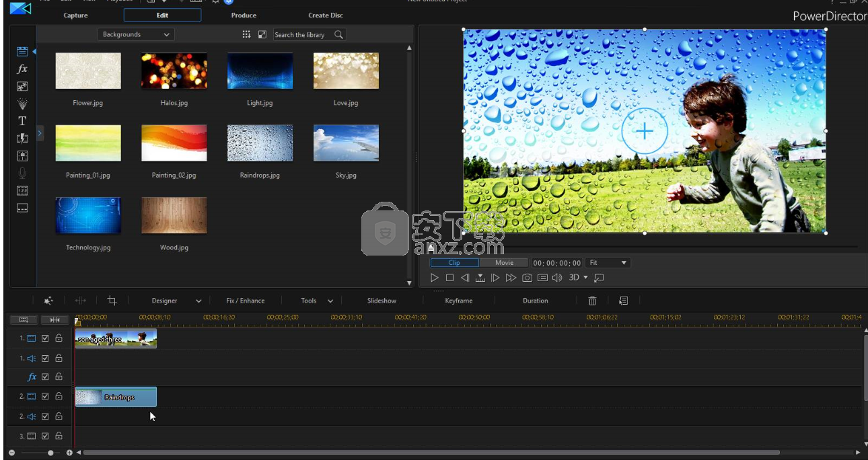Open the Title Room T icon

point(22,121)
